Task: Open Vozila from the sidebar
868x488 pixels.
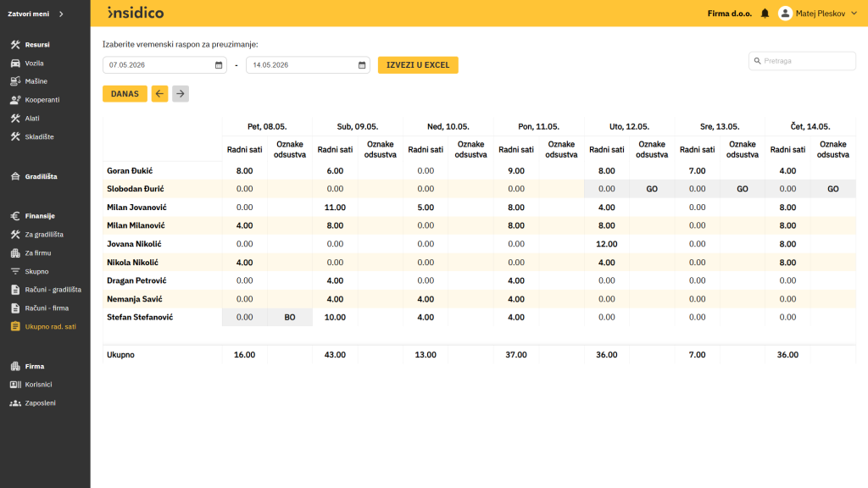Action: 34,63
